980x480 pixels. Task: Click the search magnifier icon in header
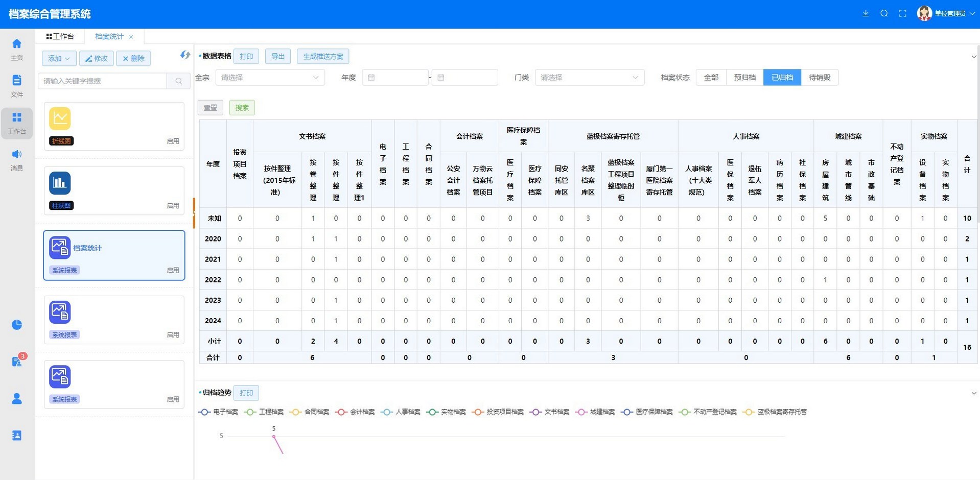[x=884, y=14]
